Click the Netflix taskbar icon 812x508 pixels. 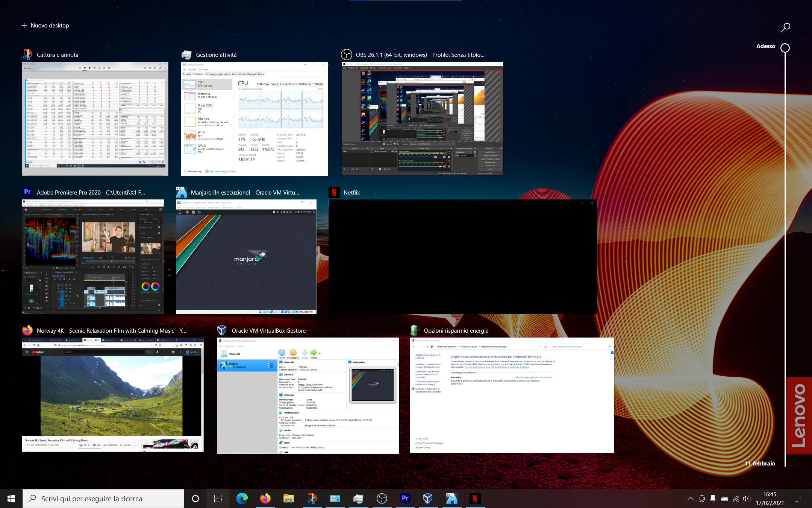[475, 499]
